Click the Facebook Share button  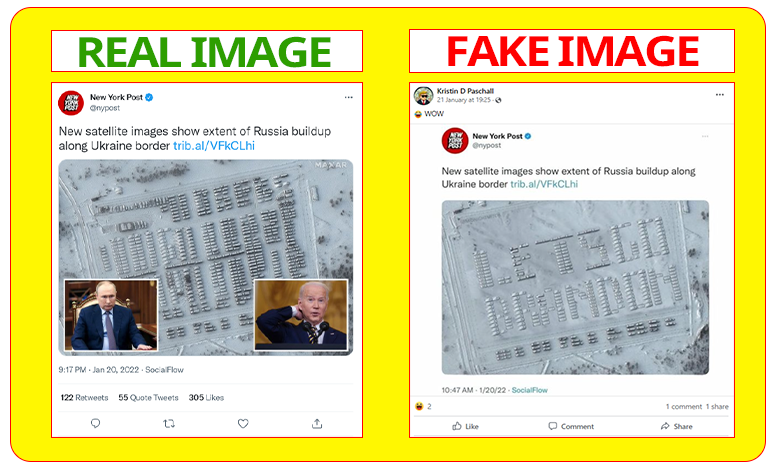[x=676, y=426]
